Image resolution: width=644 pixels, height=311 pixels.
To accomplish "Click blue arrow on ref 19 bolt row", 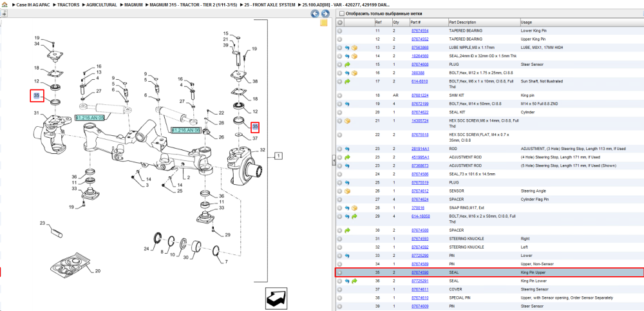I will 347,104.
